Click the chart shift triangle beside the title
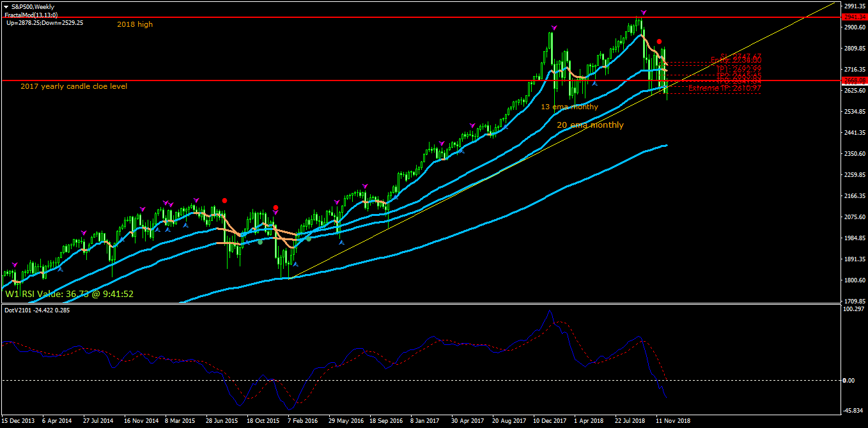 [x=6, y=6]
